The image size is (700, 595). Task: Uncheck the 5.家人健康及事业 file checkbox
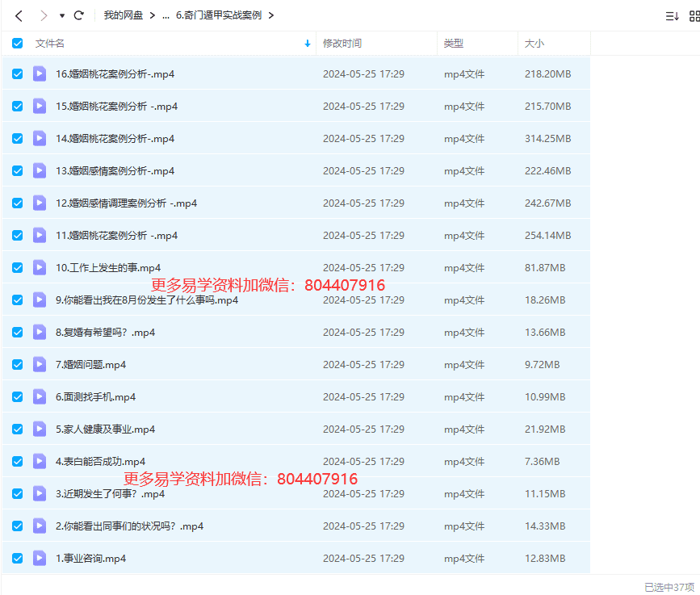click(18, 429)
